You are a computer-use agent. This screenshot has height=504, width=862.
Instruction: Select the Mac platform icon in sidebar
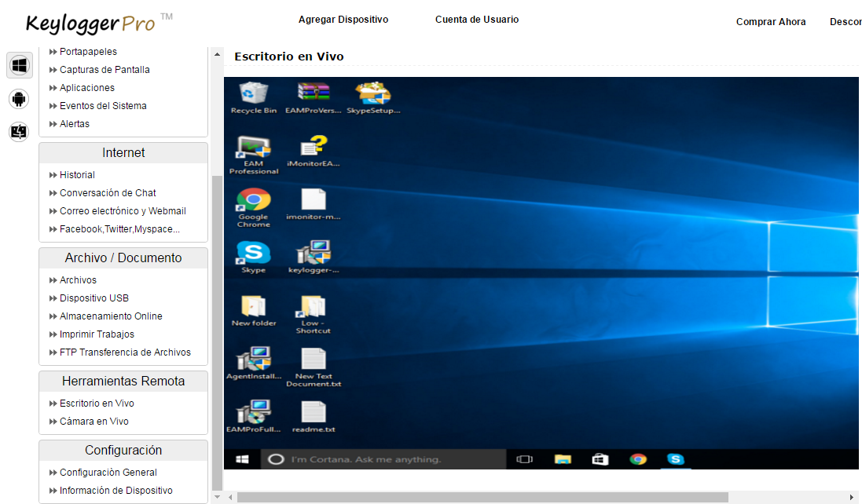click(x=19, y=132)
